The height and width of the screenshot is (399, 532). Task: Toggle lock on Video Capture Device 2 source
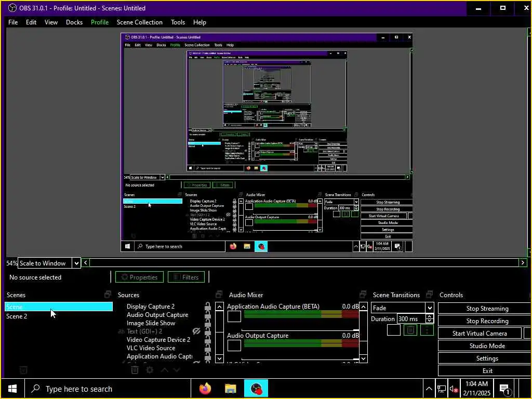pyautogui.click(x=208, y=340)
